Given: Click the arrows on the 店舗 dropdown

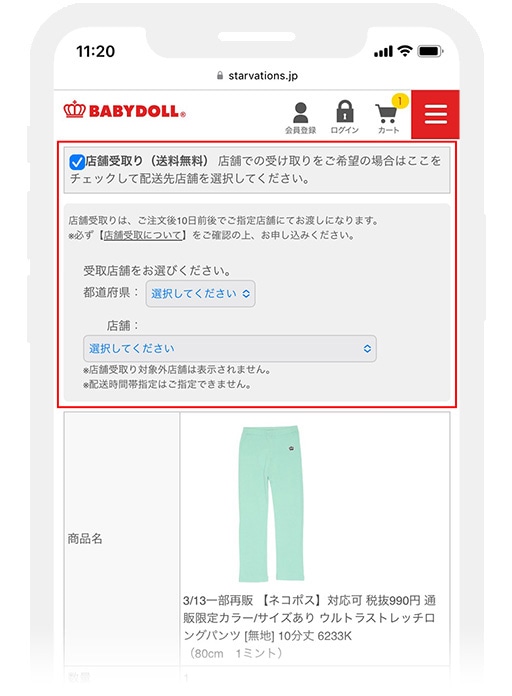Looking at the screenshot, I should pyautogui.click(x=367, y=348).
